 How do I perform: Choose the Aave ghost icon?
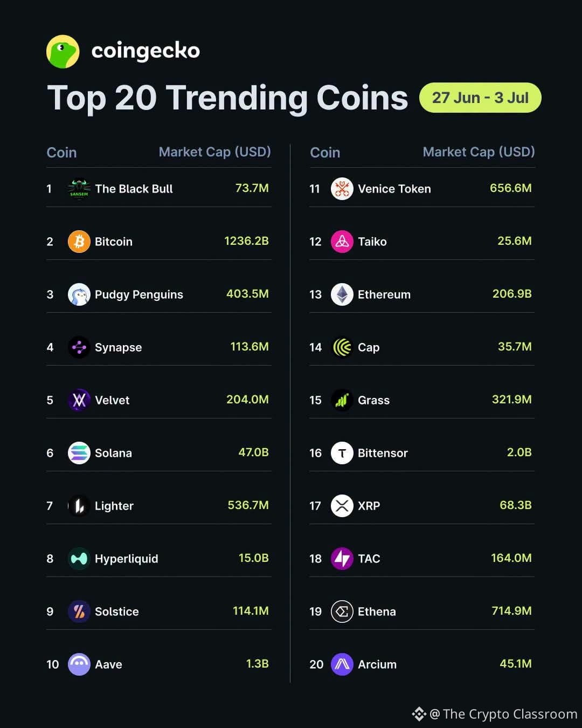79,664
